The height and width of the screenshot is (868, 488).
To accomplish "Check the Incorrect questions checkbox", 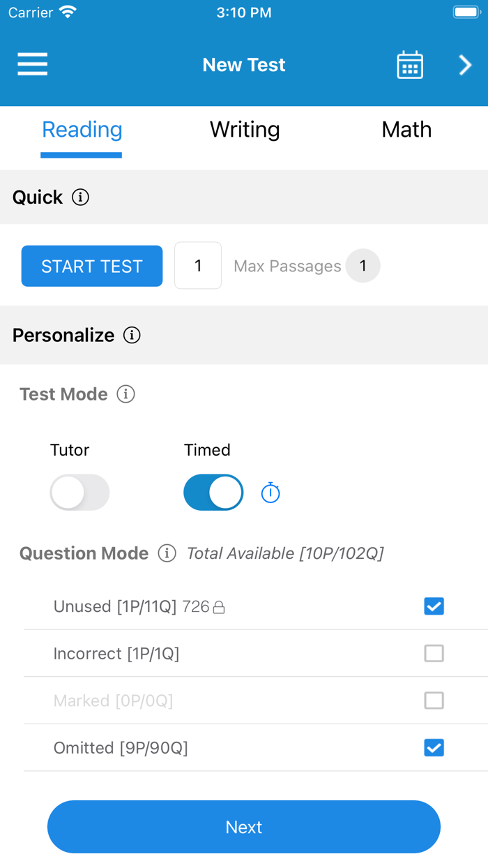I will click(434, 653).
